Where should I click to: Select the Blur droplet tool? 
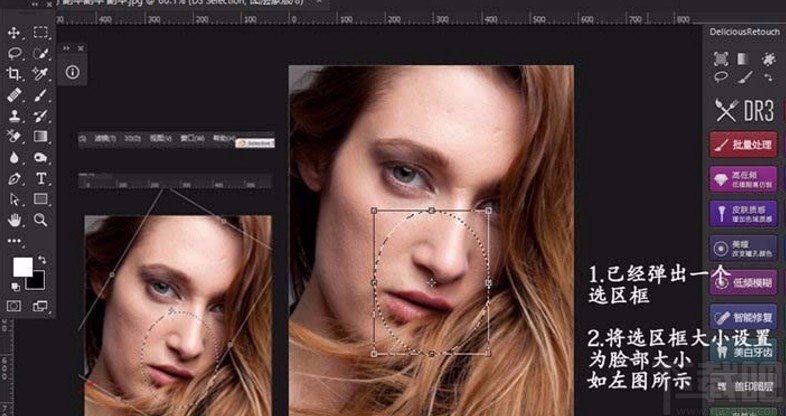click(14, 157)
